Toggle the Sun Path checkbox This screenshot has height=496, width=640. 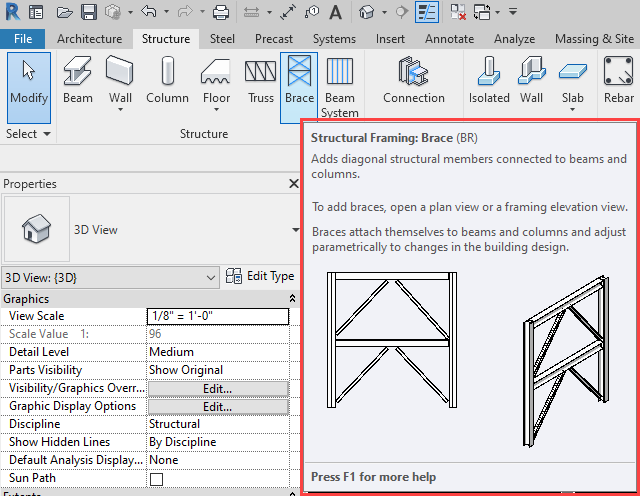(x=156, y=479)
